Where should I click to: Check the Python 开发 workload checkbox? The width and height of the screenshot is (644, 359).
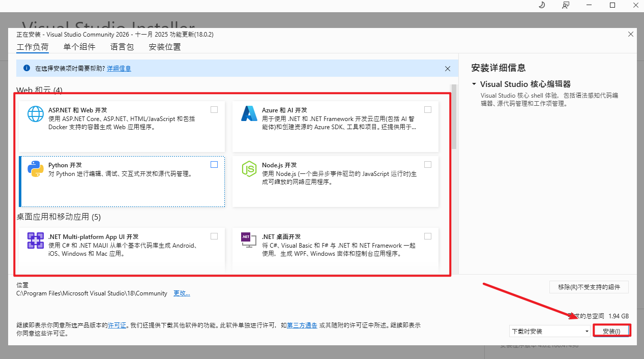(x=214, y=164)
